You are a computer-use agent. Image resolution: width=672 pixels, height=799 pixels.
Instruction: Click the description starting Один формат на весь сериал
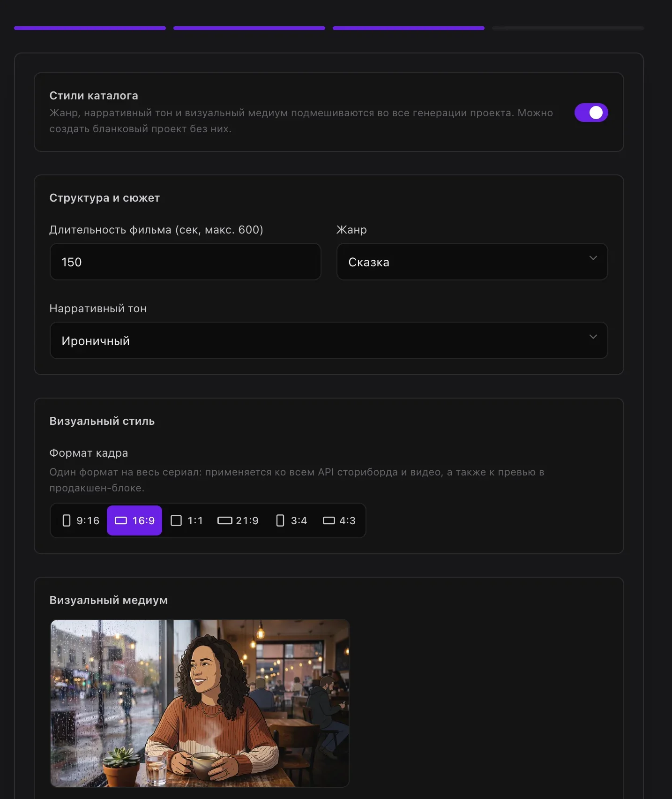click(x=297, y=480)
